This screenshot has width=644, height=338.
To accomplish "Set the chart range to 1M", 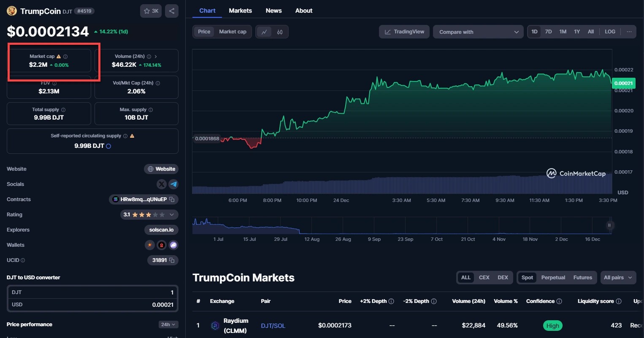I will (563, 32).
